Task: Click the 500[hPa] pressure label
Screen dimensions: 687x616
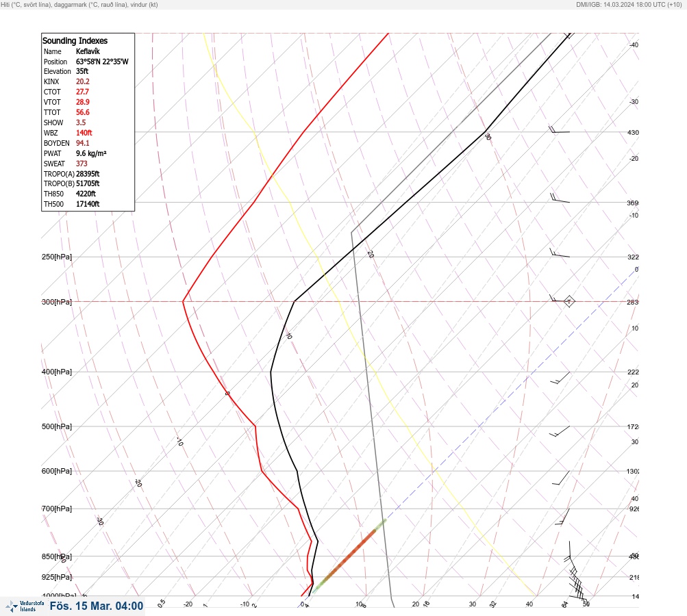Action: pyautogui.click(x=57, y=426)
